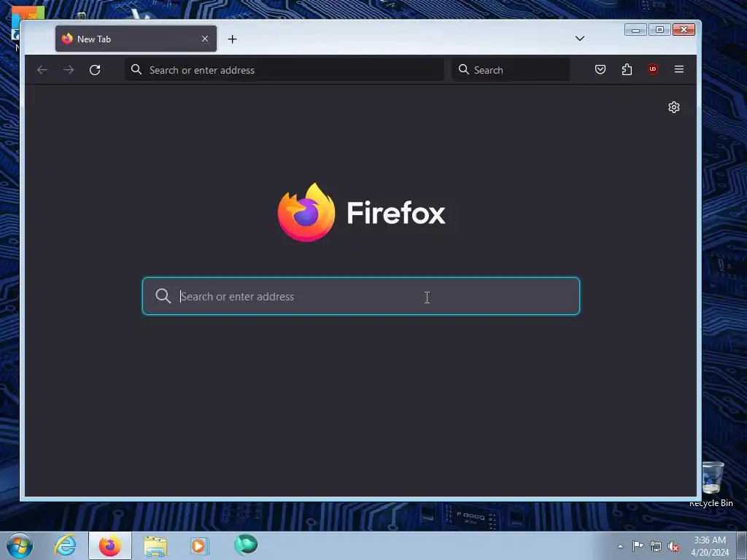Click the Firefox forward arrow button
747x560 pixels.
tap(69, 70)
